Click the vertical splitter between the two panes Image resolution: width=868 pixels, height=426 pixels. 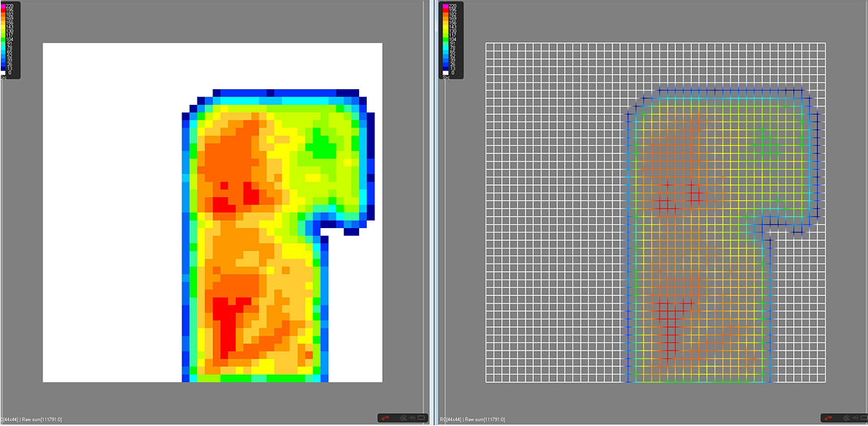point(433,213)
